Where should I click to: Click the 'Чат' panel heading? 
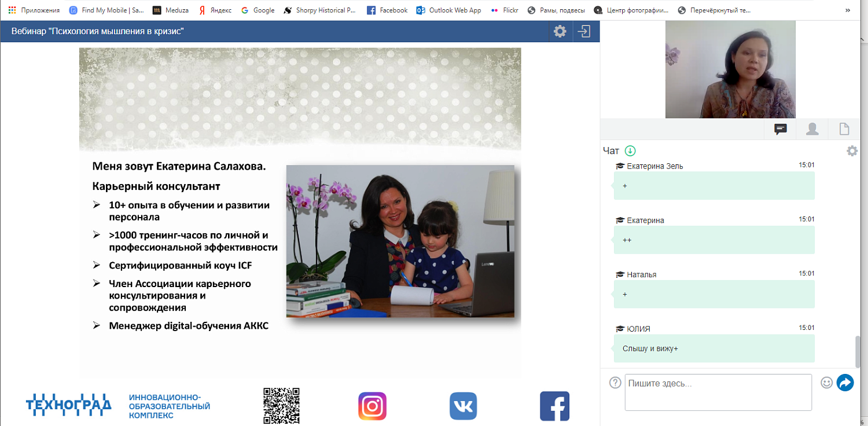coord(611,150)
